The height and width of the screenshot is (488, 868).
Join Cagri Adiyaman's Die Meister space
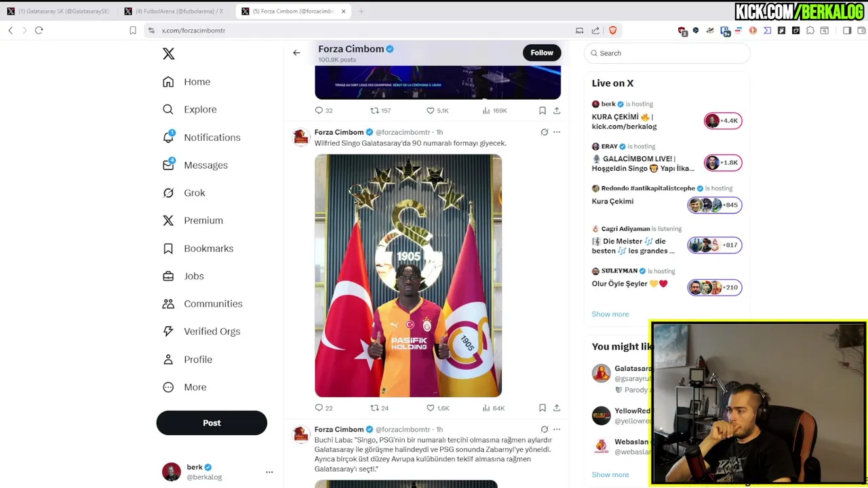[633, 246]
